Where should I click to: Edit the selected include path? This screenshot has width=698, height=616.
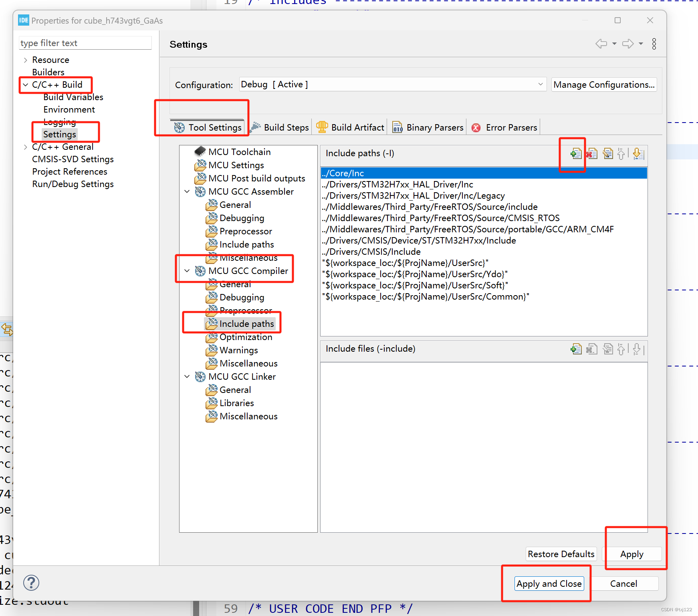(607, 153)
